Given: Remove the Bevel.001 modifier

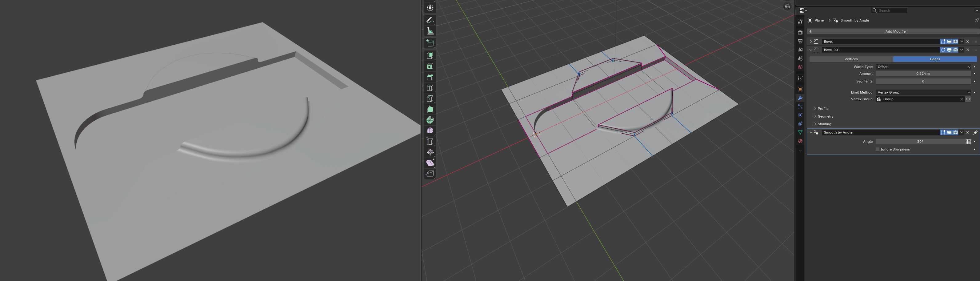Looking at the screenshot, I should [x=968, y=50].
